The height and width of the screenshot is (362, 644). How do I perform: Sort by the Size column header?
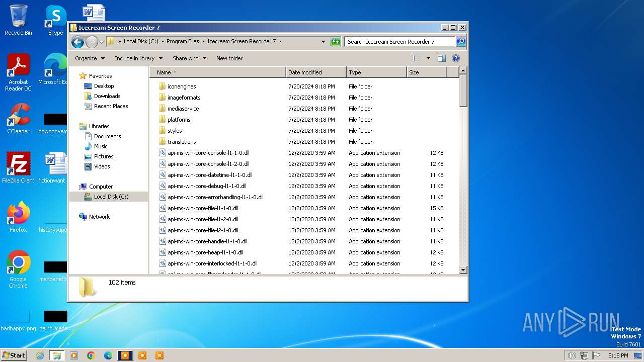pyautogui.click(x=427, y=72)
